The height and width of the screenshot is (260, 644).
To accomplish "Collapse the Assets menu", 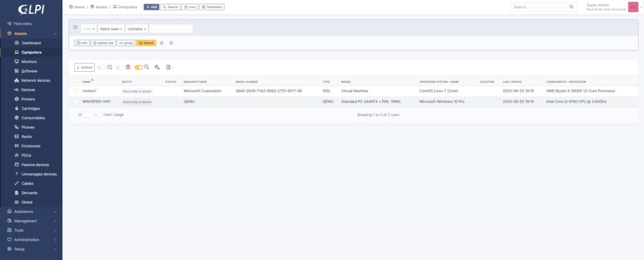I will [31, 33].
